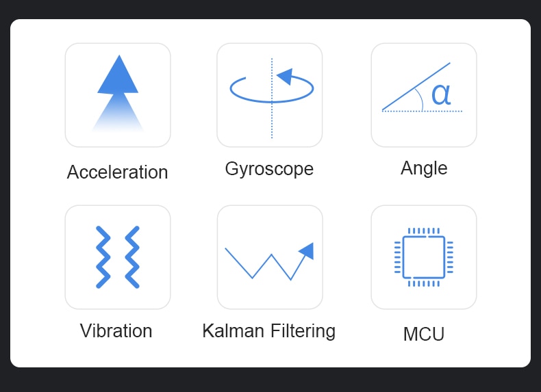
Task: Click the faded arrow tail in Acceleration tile
Action: [x=118, y=113]
